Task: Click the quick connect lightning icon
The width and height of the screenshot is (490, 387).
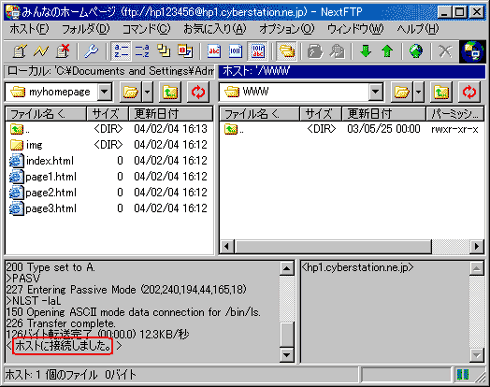Action: point(41,51)
